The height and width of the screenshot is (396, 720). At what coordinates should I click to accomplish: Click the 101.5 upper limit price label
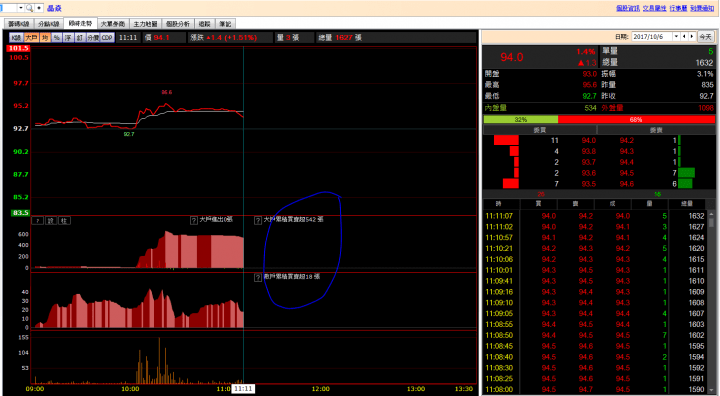[x=18, y=48]
